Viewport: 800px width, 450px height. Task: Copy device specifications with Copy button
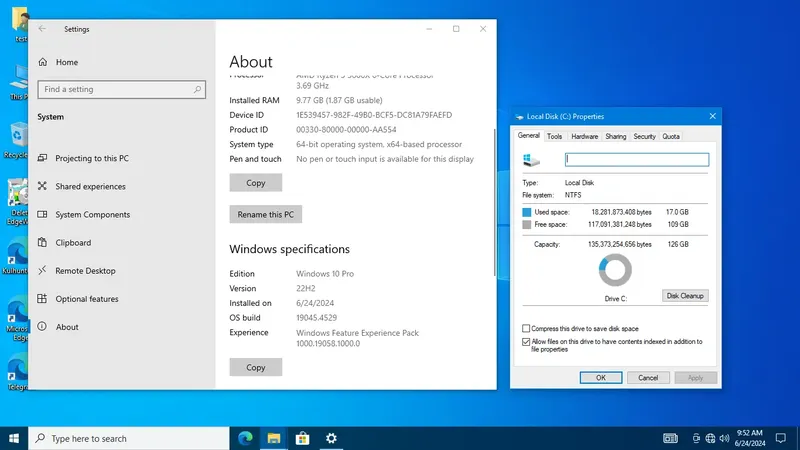coord(256,183)
